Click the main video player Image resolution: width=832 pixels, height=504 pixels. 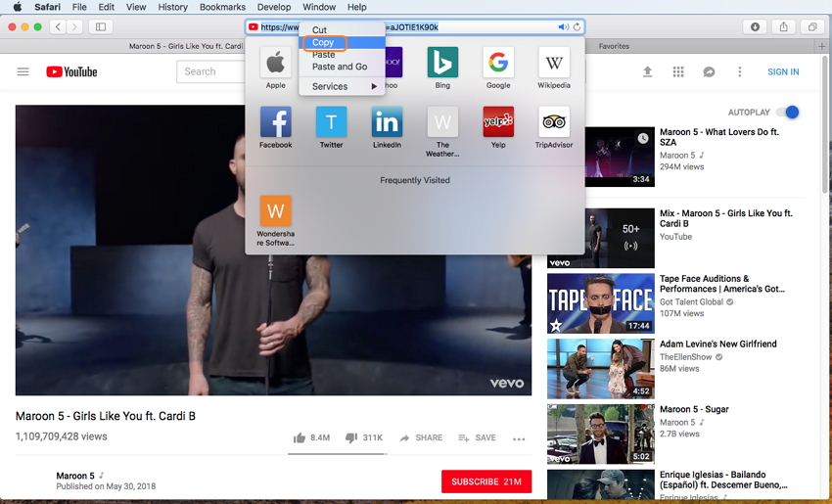(273, 250)
